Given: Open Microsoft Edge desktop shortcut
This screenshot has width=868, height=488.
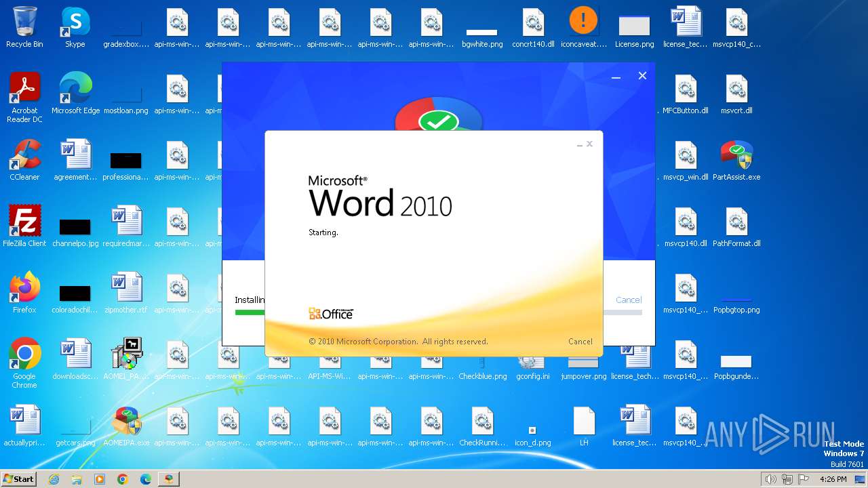Looking at the screenshot, I should tap(75, 94).
